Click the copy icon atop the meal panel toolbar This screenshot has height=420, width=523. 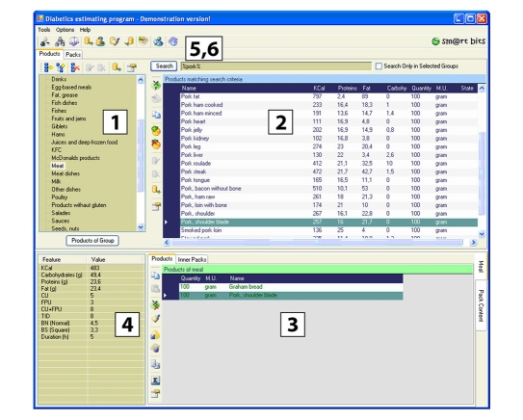155,276
